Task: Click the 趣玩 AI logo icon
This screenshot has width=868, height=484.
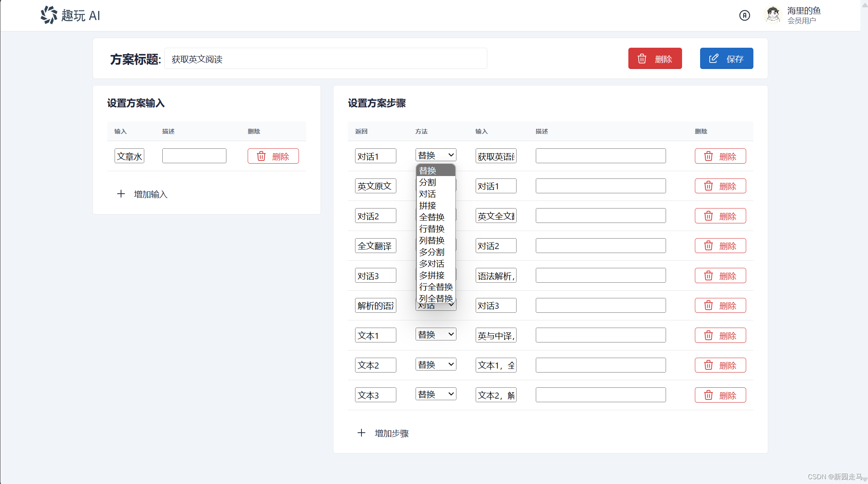Action: tap(49, 15)
